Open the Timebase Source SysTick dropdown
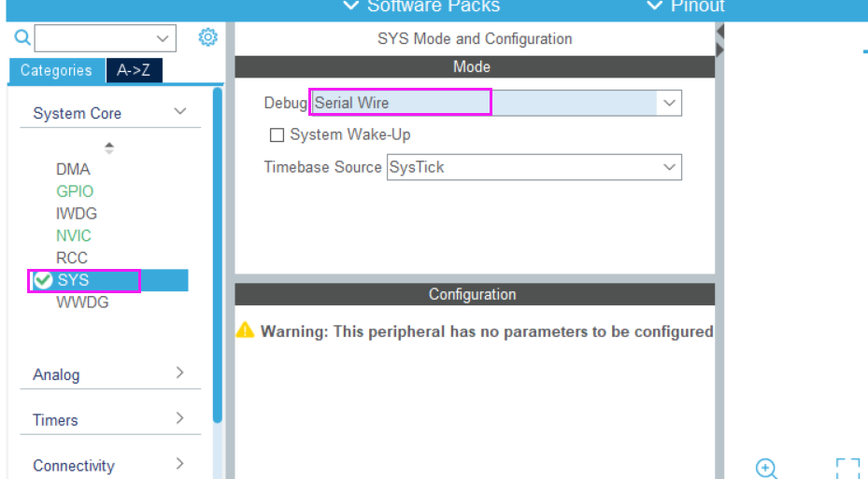 tap(534, 167)
